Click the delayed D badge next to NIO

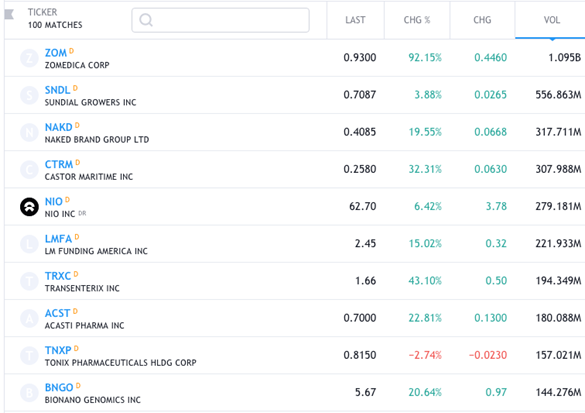(68, 200)
